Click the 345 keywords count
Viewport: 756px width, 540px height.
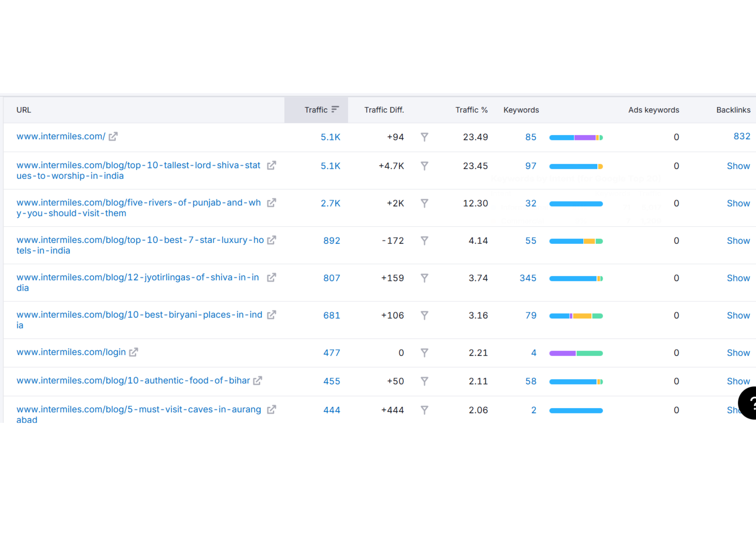(528, 278)
